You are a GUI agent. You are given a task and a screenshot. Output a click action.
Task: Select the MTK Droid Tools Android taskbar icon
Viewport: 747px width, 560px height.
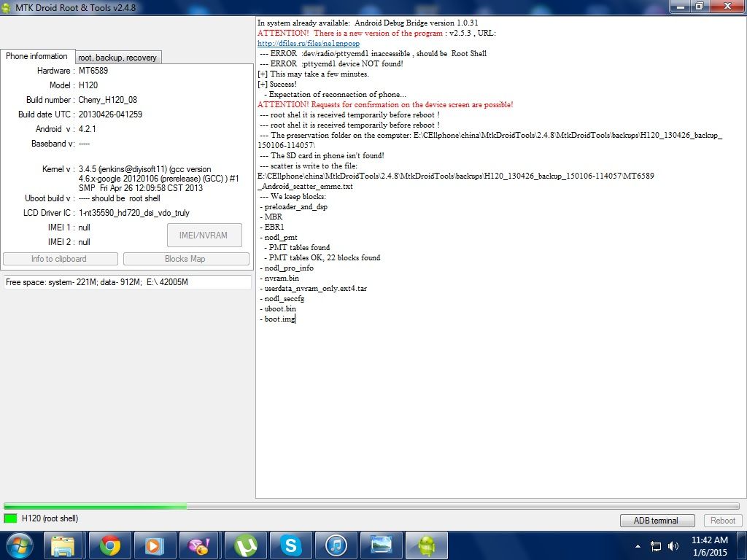[426, 545]
